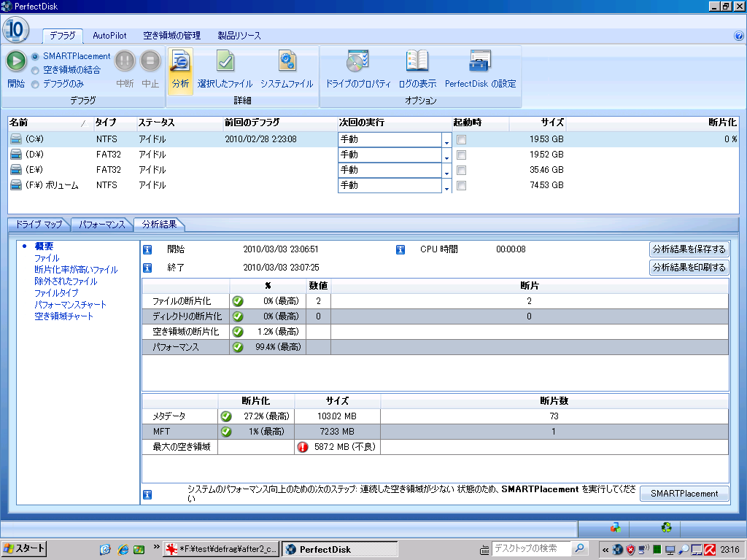This screenshot has width=747, height=560.
Task: Select the 空き領域の結合 radio option
Action: point(35,70)
